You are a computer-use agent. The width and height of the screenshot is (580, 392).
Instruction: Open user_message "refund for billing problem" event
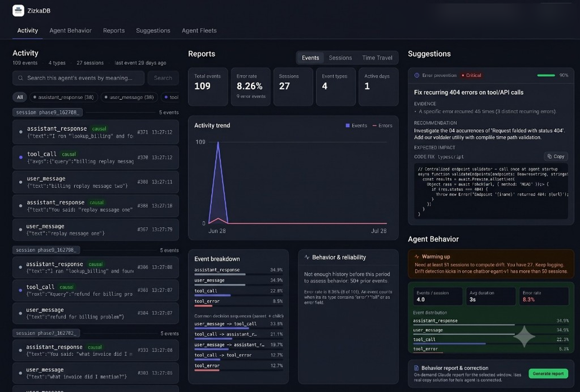tap(96, 313)
